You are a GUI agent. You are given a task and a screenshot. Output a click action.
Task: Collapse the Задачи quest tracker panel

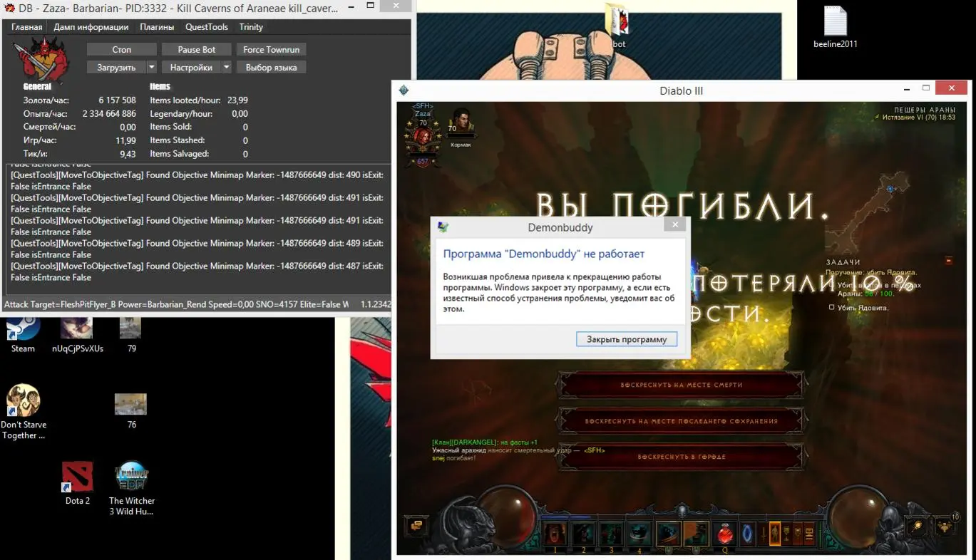(x=948, y=261)
